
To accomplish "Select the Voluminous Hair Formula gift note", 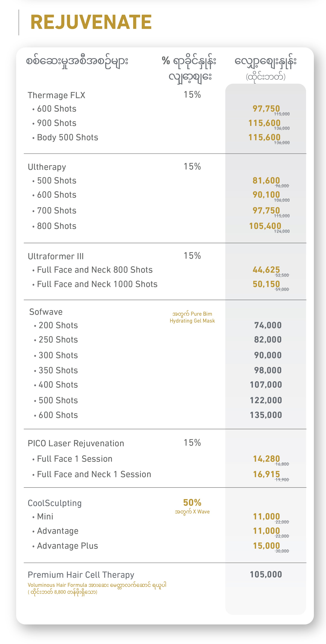I will [x=97, y=588].
